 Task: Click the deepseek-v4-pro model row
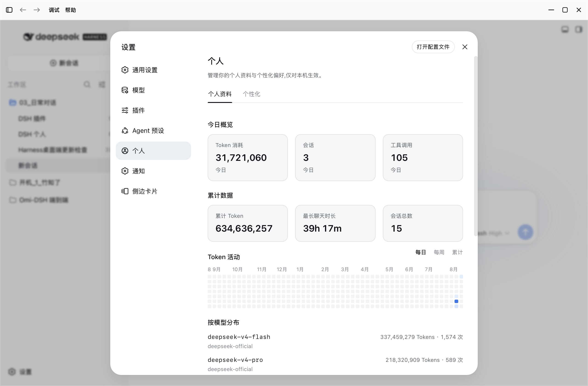click(335, 364)
